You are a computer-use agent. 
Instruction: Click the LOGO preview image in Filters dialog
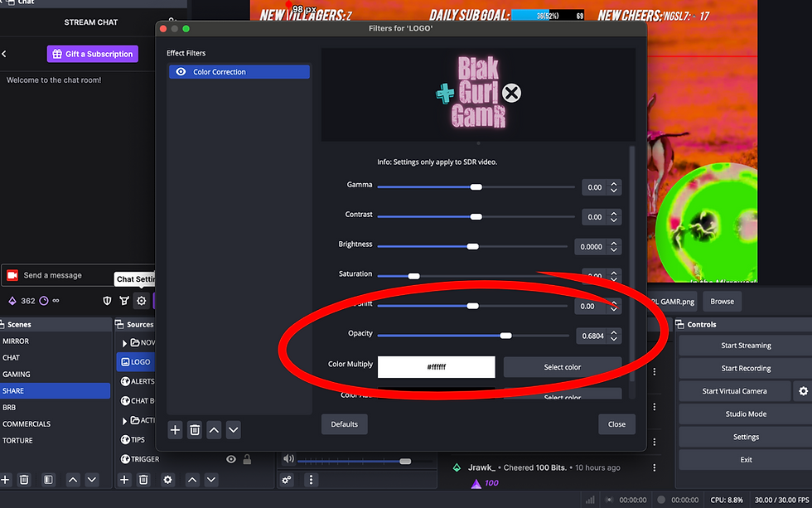(479, 93)
